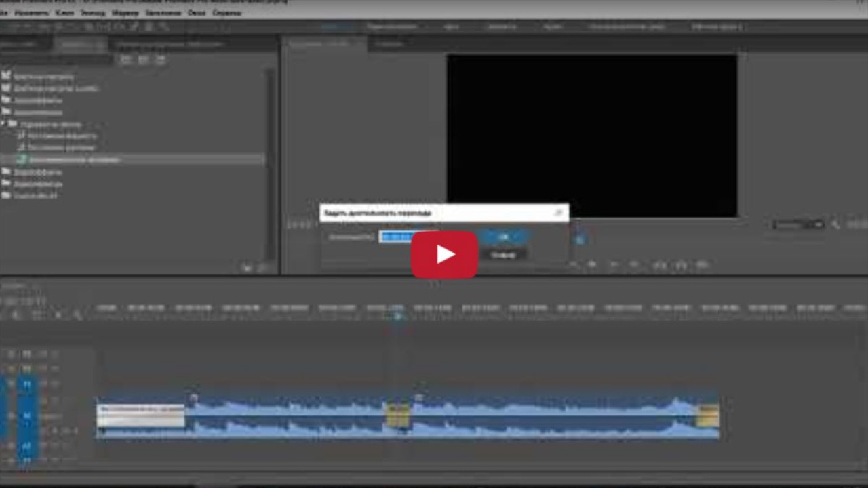Click the Accelerated Effects filter icon
This screenshot has width=868, height=488.
click(x=126, y=60)
